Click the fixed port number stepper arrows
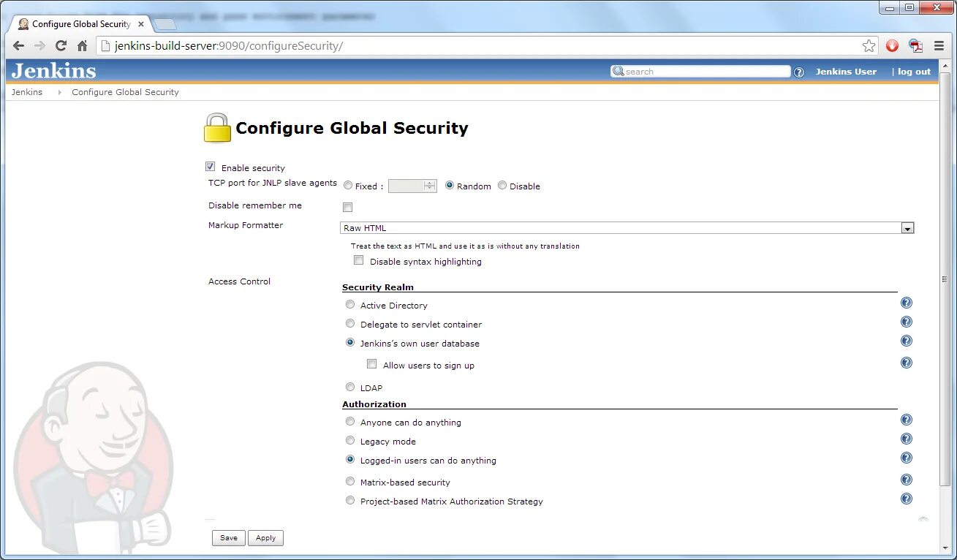Image resolution: width=957 pixels, height=560 pixels. tap(430, 186)
